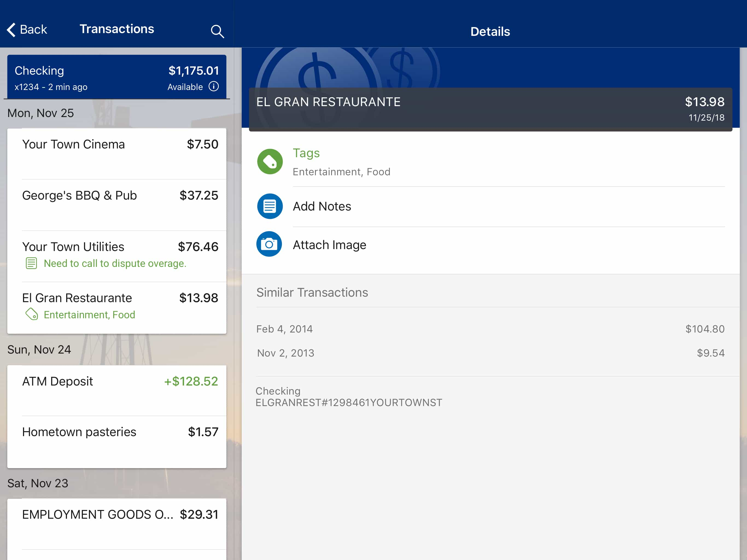Tap the green Tags label icon
The height and width of the screenshot is (560, 747).
coord(270,162)
